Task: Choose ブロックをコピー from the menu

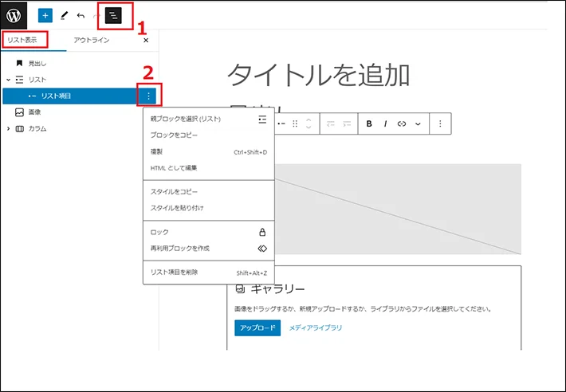Action: click(x=175, y=135)
